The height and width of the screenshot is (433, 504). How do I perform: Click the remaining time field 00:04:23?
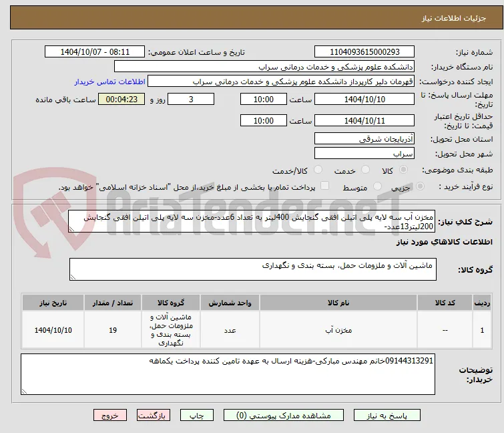(x=121, y=99)
